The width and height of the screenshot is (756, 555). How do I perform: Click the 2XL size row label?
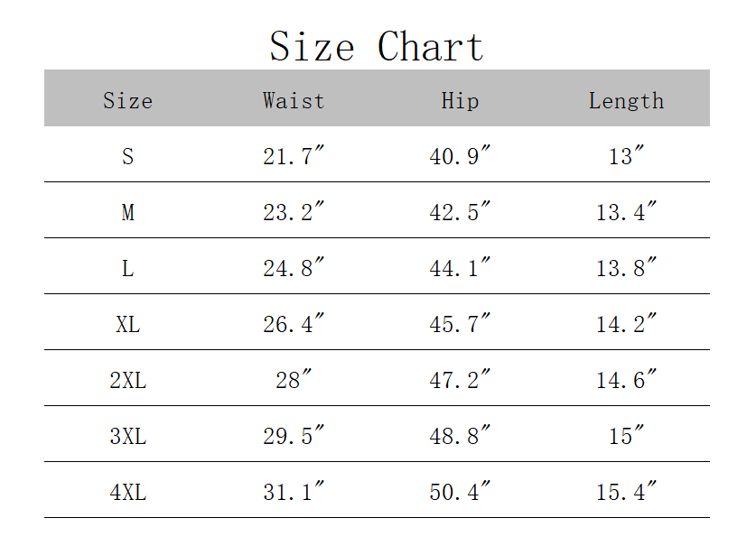(x=127, y=380)
